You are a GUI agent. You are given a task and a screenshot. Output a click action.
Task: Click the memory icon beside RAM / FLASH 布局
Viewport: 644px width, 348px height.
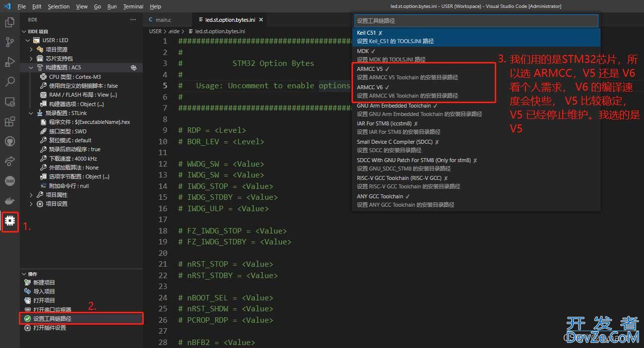[44, 95]
